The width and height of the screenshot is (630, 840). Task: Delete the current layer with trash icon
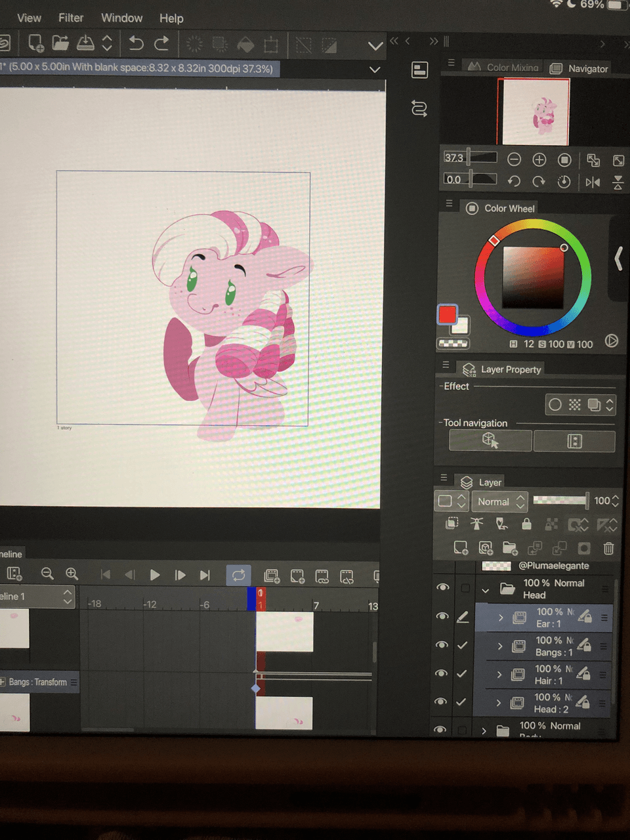608,548
